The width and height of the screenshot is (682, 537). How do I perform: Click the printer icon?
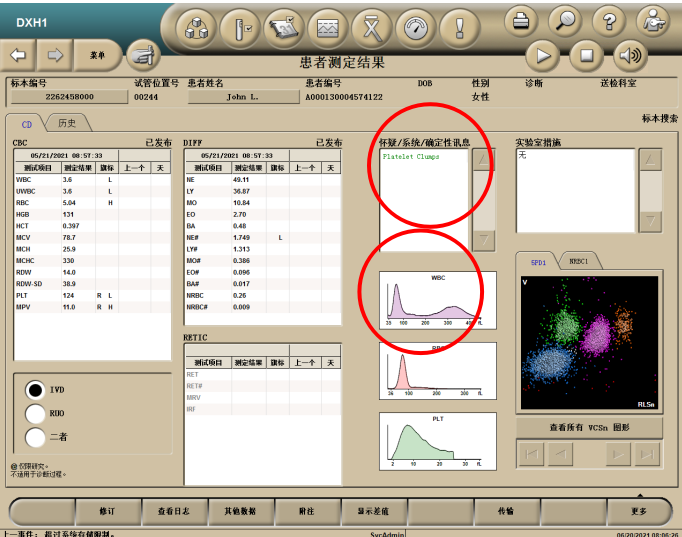[x=521, y=21]
